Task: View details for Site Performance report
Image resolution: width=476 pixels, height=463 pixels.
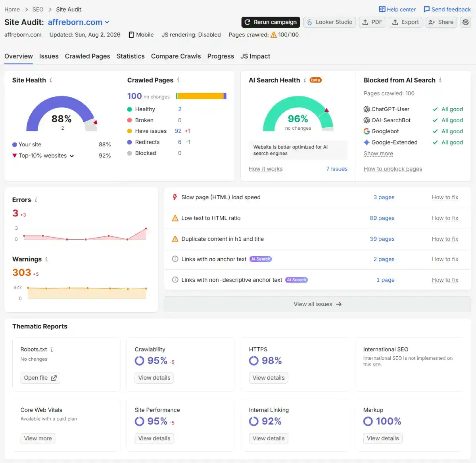Action: coord(154,438)
